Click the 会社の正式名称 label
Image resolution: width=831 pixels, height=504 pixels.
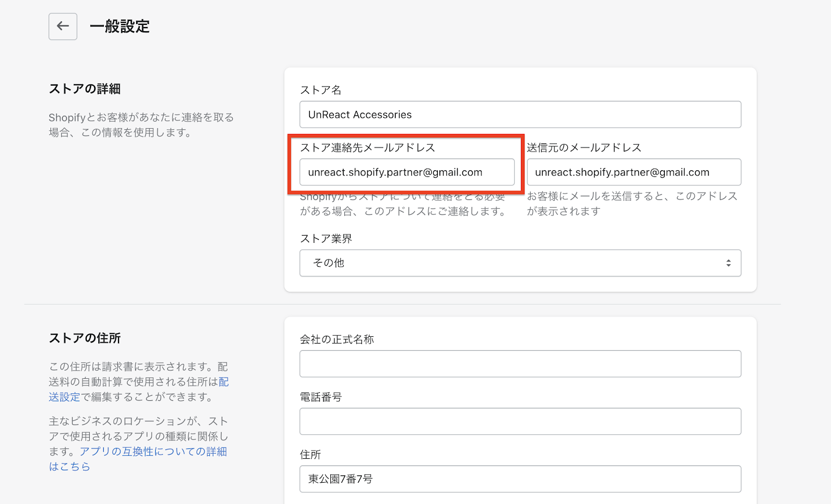point(337,339)
